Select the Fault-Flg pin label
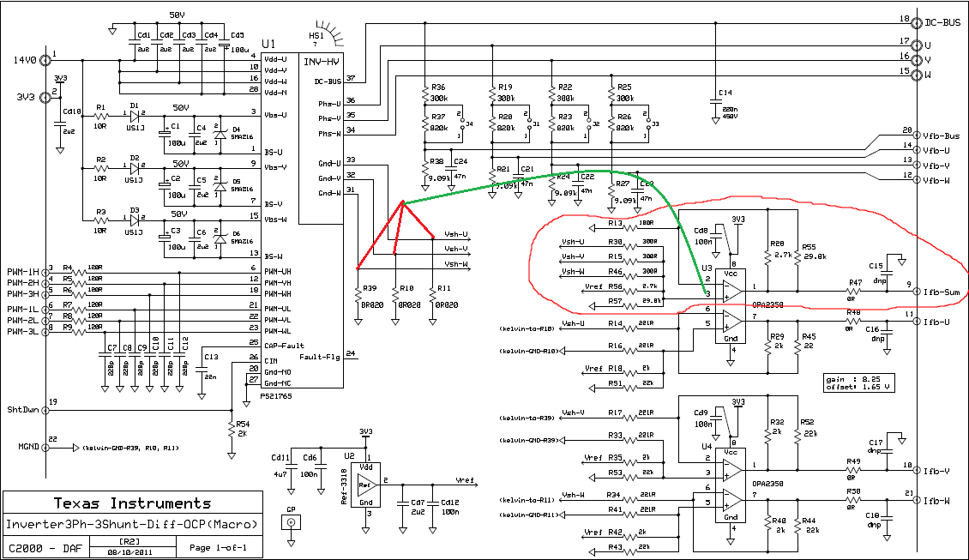969x560 pixels. point(320,358)
